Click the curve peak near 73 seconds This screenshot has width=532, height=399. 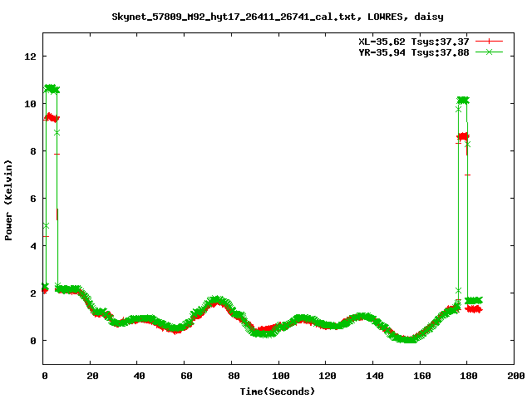click(215, 300)
